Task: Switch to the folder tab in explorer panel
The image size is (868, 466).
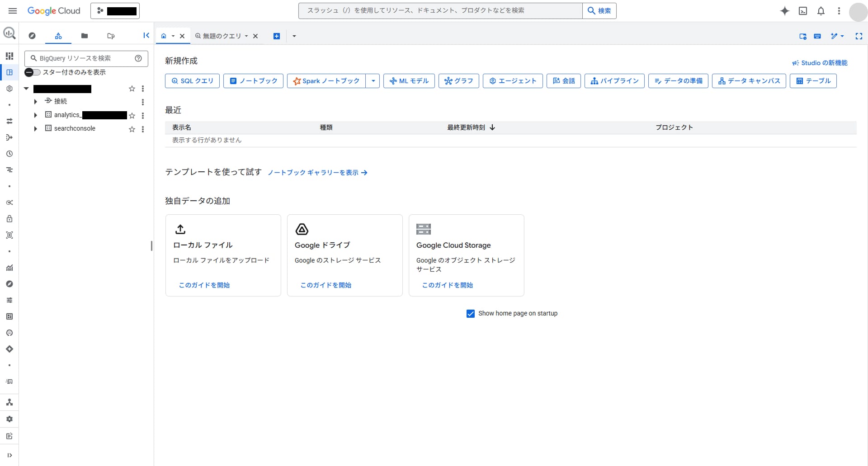Action: (x=85, y=36)
